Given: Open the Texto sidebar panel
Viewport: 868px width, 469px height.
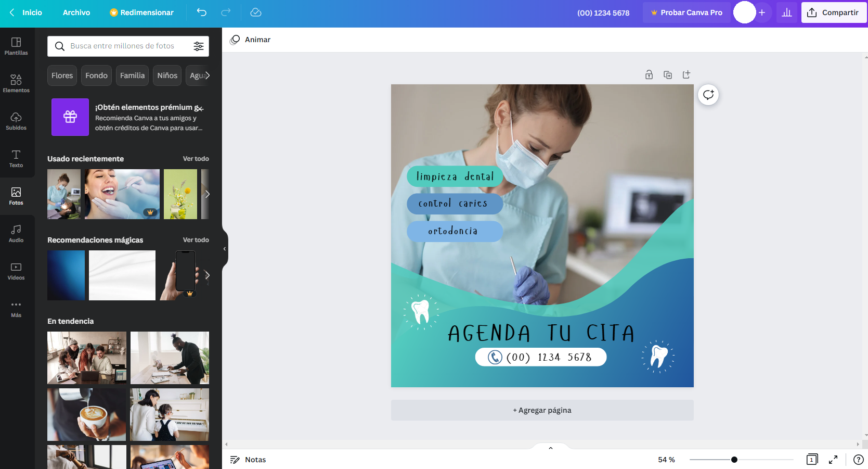Looking at the screenshot, I should coord(16,159).
